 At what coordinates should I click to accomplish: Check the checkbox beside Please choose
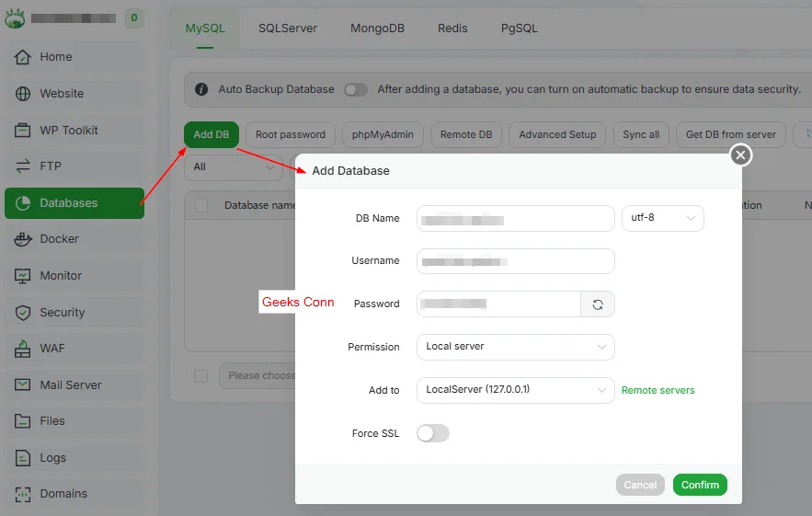pyautogui.click(x=200, y=375)
